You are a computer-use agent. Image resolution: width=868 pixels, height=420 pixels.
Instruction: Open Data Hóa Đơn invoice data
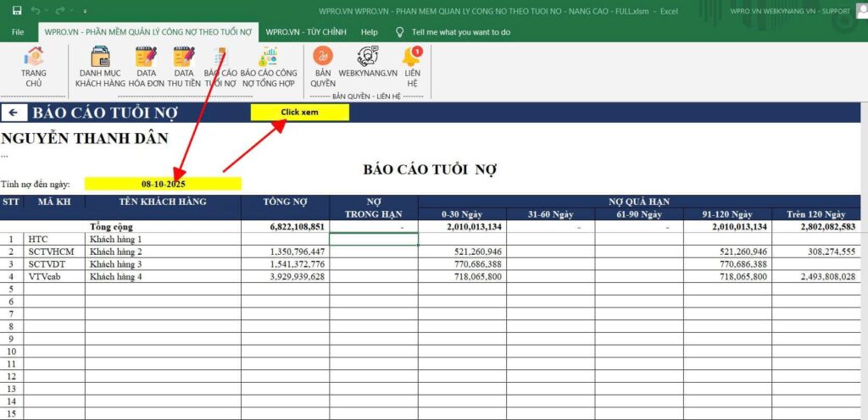[146, 66]
